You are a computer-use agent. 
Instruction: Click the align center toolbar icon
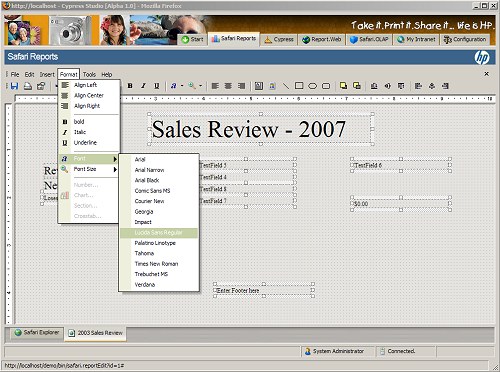[x=228, y=86]
